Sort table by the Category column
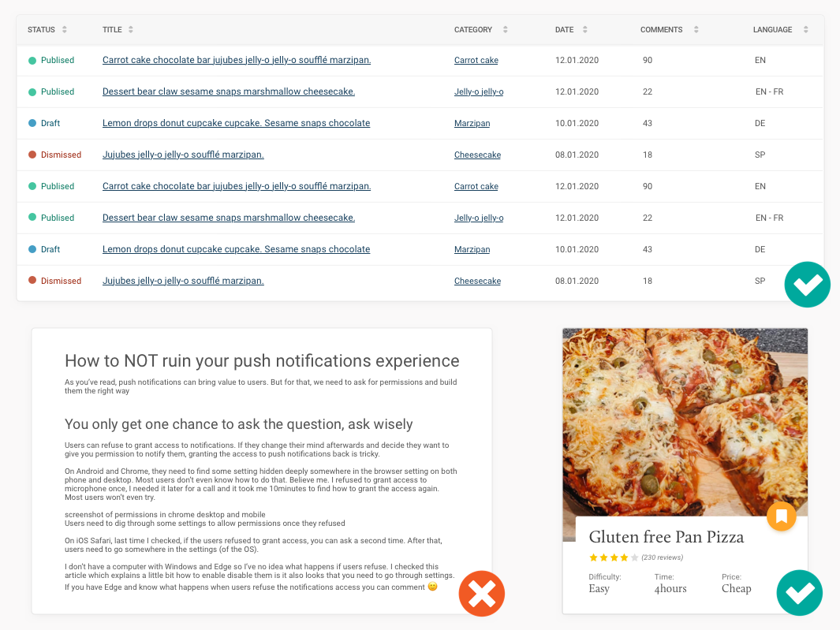 [505, 30]
